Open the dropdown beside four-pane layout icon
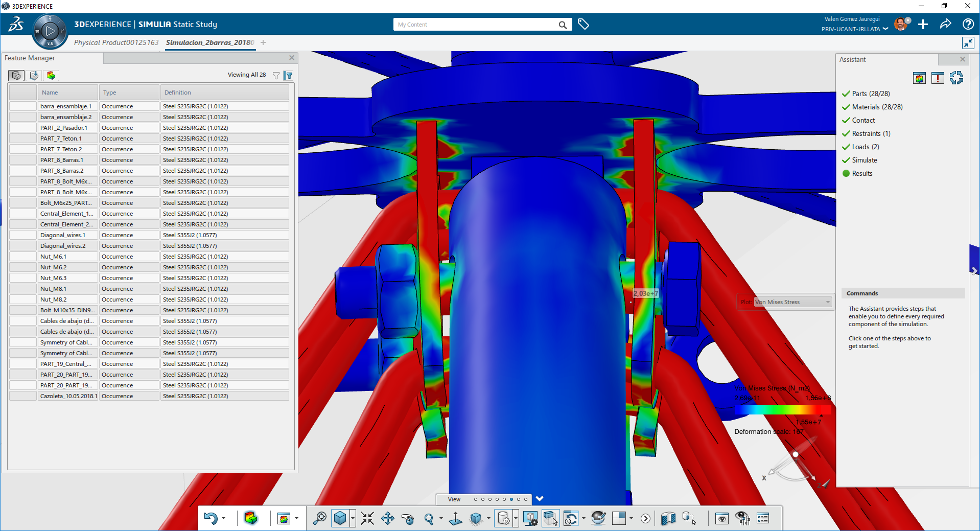Viewport: 980px width, 531px height. pos(632,519)
